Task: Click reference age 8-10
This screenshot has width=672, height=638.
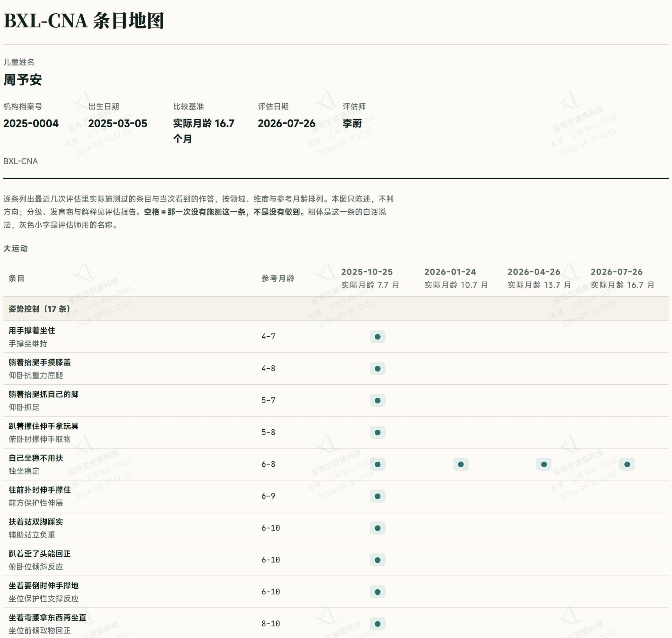Action: (x=271, y=624)
